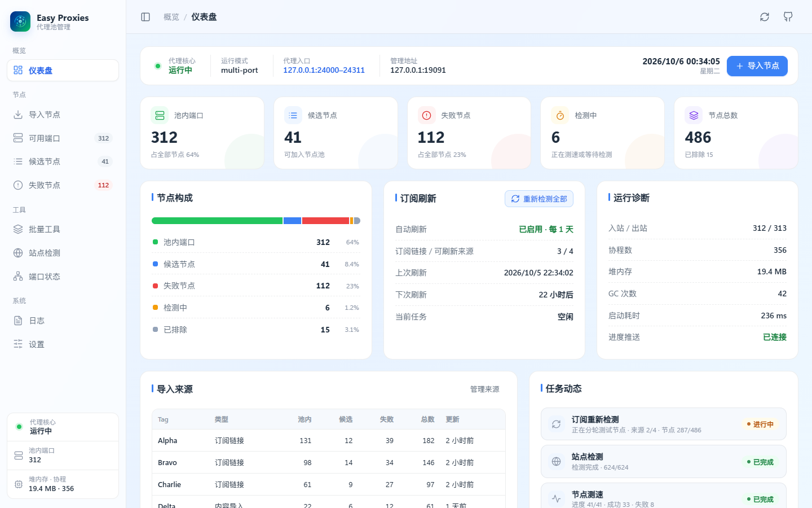Click the 已连接 progress push status
Screen dimensions: 812x508
tap(775, 337)
